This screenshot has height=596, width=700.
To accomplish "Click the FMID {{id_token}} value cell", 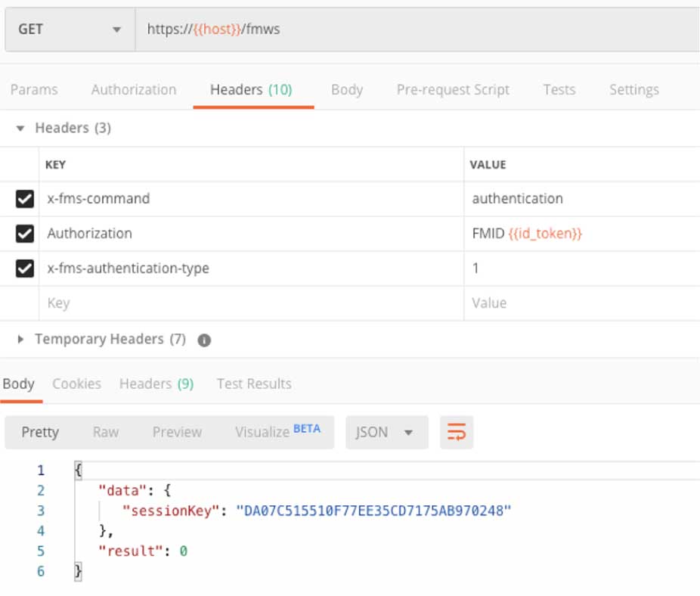I will (x=582, y=234).
